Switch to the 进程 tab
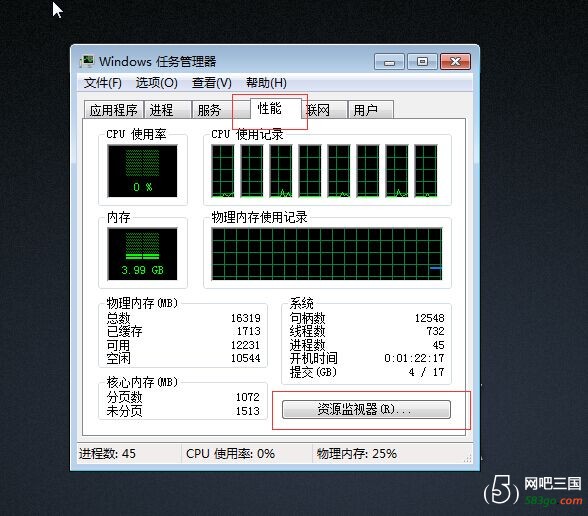This screenshot has width=588, height=516. (167, 110)
